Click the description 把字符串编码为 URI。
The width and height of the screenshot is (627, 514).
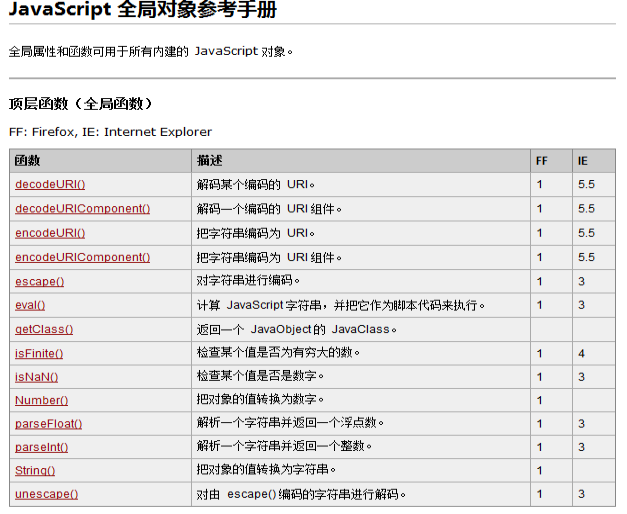(256, 233)
